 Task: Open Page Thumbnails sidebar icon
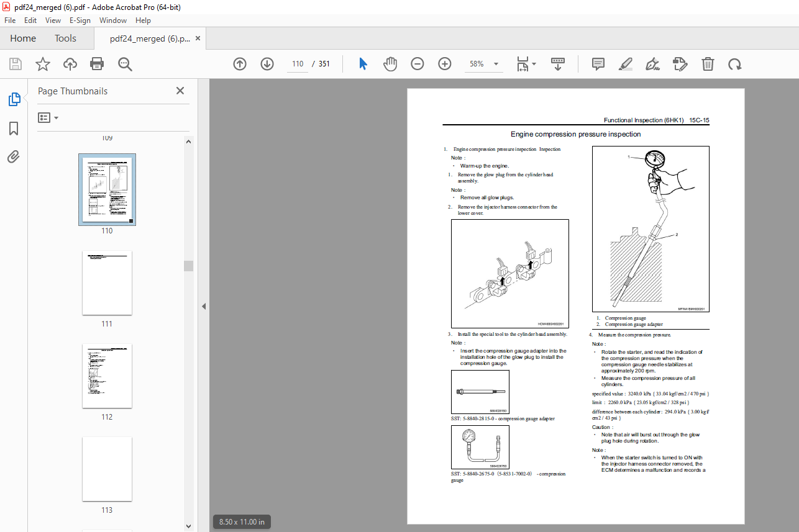(x=14, y=99)
